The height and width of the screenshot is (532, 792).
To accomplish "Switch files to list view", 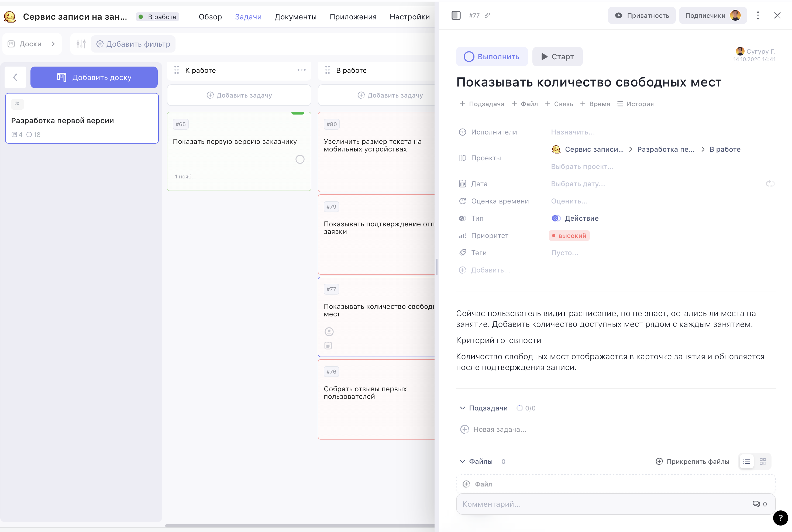I will point(746,461).
